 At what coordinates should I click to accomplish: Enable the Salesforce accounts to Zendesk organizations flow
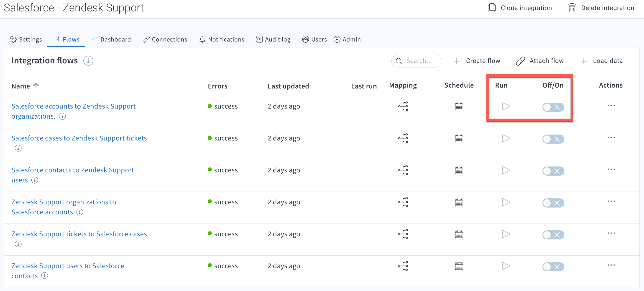coord(553,107)
